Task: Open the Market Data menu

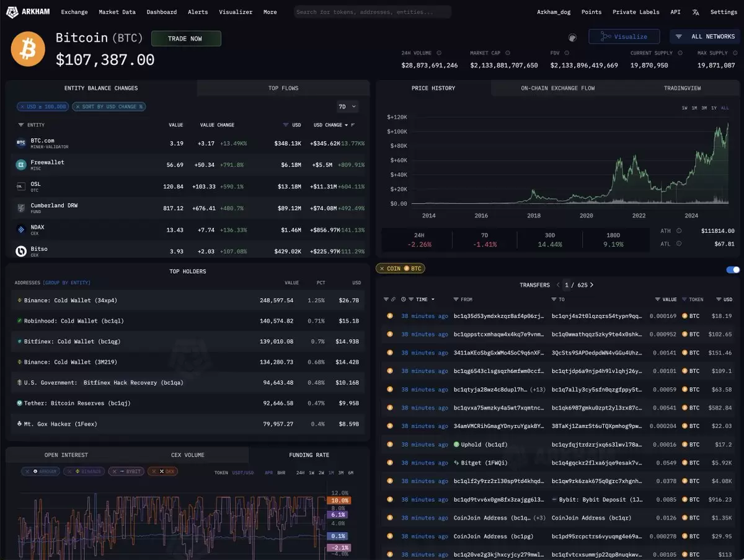Action: point(117,12)
